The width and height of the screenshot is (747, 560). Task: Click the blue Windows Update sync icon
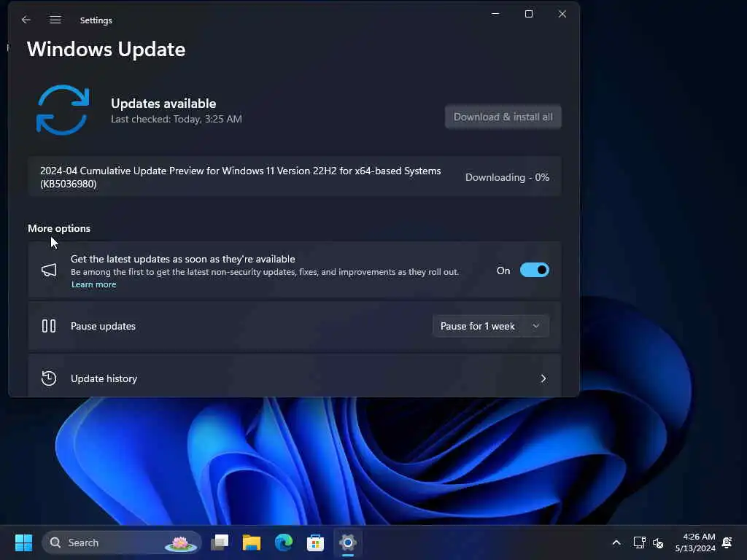63,110
